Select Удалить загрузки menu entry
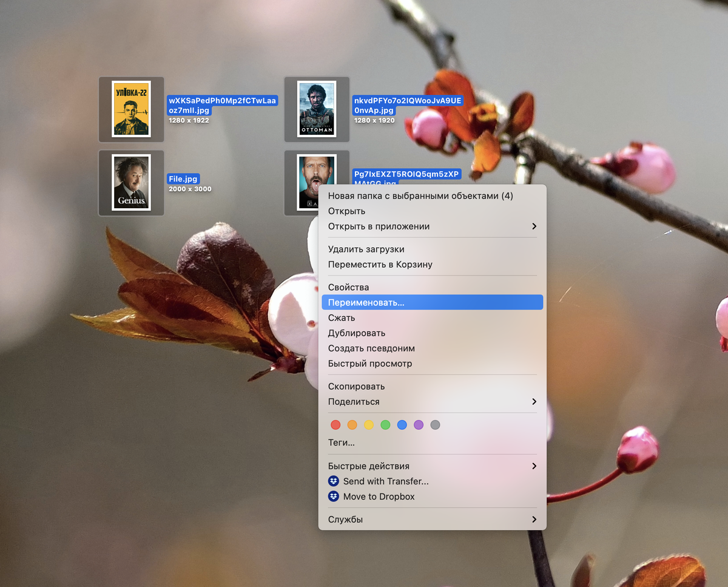 [x=433, y=249]
